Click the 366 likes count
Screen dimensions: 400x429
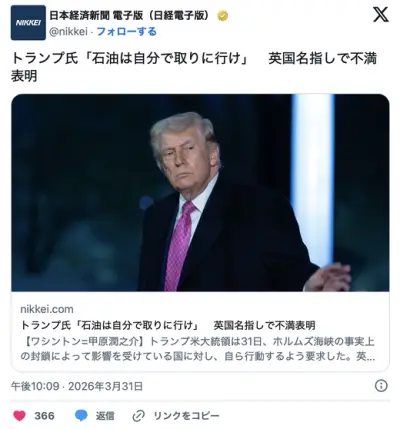point(44,416)
